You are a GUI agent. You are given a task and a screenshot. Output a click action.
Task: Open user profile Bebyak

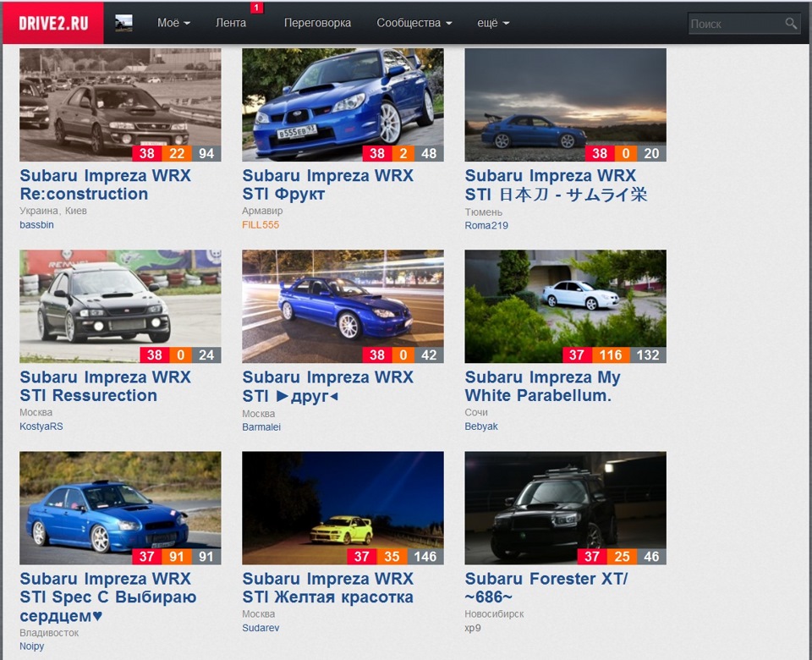click(x=481, y=426)
